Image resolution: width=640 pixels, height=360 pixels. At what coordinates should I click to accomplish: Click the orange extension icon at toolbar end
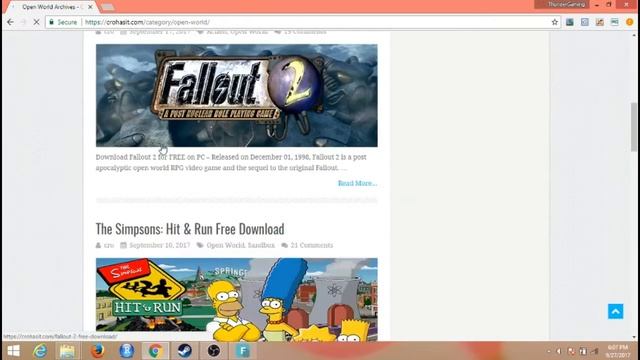pyautogui.click(x=629, y=22)
